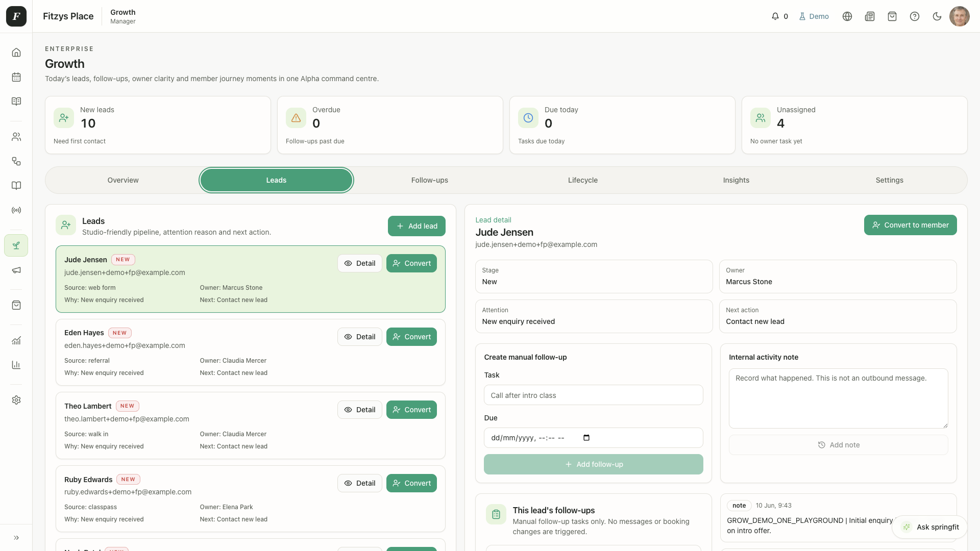Screen dimensions: 980x551
Task: Open the broadcast signal sidebar icon
Action: tap(16, 210)
